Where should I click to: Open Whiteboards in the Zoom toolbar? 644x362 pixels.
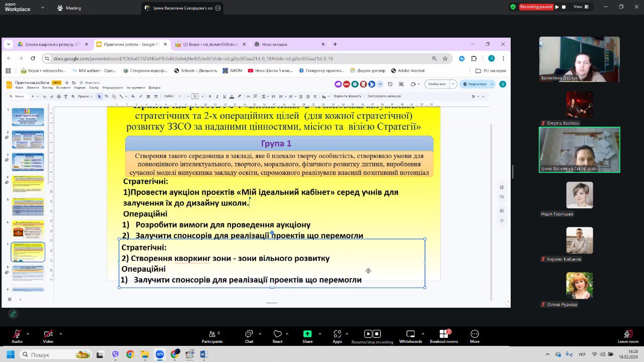(x=410, y=335)
